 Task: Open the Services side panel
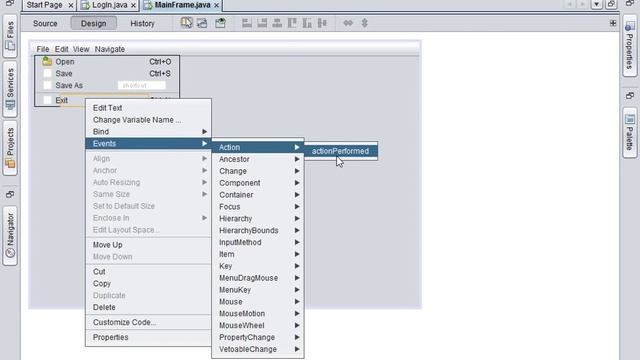(x=10, y=89)
